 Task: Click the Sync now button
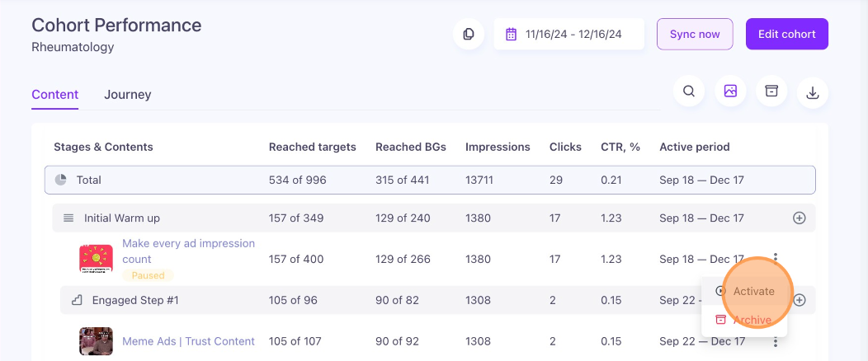(x=695, y=35)
